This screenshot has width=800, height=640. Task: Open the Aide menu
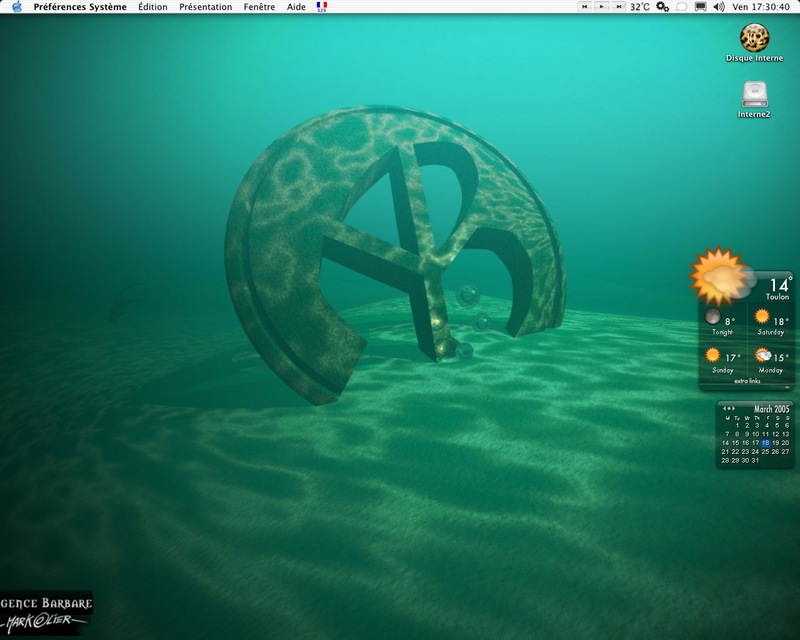296,7
